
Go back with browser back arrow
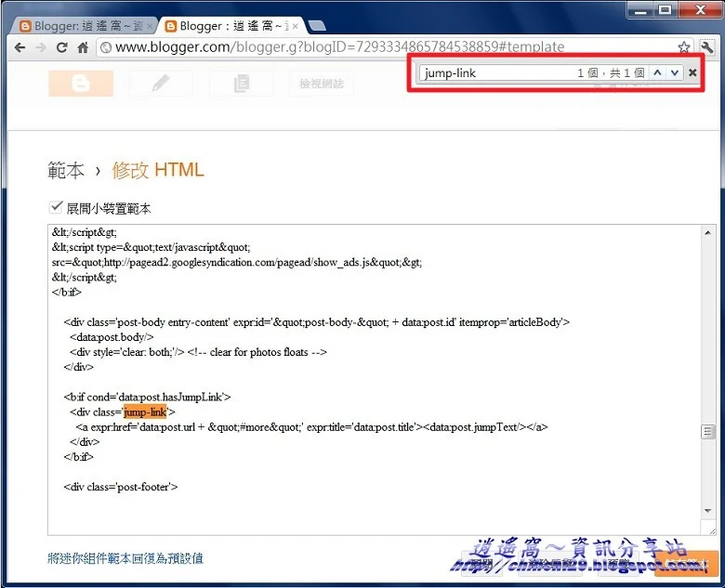click(x=20, y=47)
